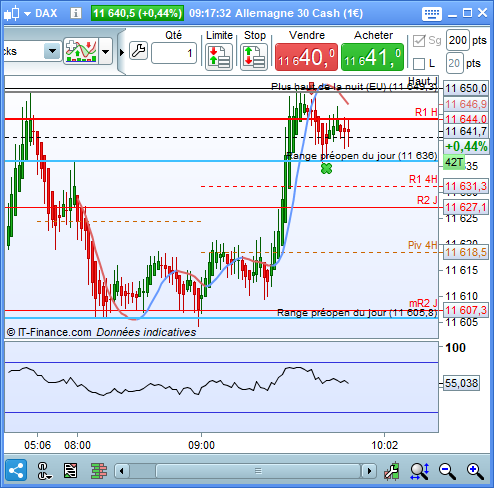
Task: Move the time scrollbar right arrow
Action: 369,471
